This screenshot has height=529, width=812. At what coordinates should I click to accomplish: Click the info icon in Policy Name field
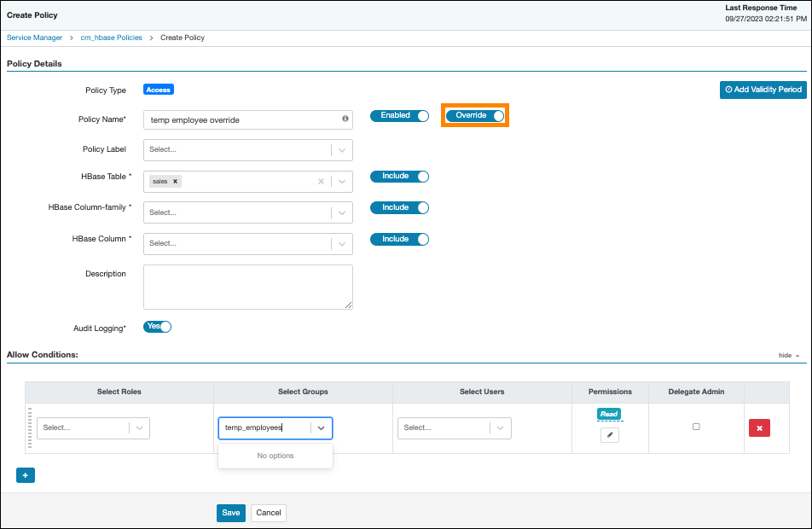point(345,119)
